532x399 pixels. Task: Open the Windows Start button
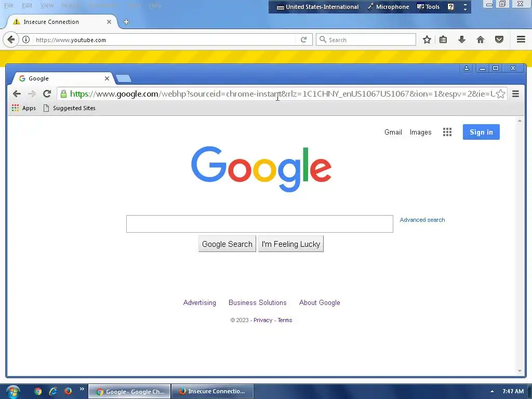click(13, 392)
